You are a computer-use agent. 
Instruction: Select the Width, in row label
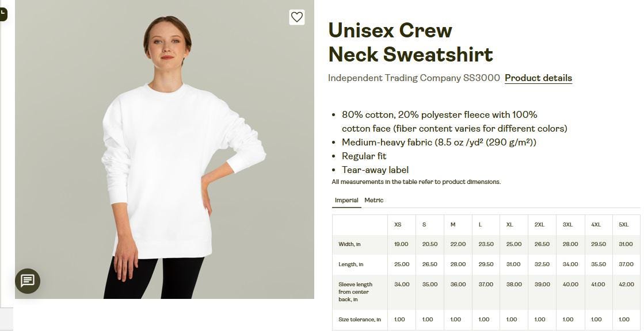coord(349,244)
